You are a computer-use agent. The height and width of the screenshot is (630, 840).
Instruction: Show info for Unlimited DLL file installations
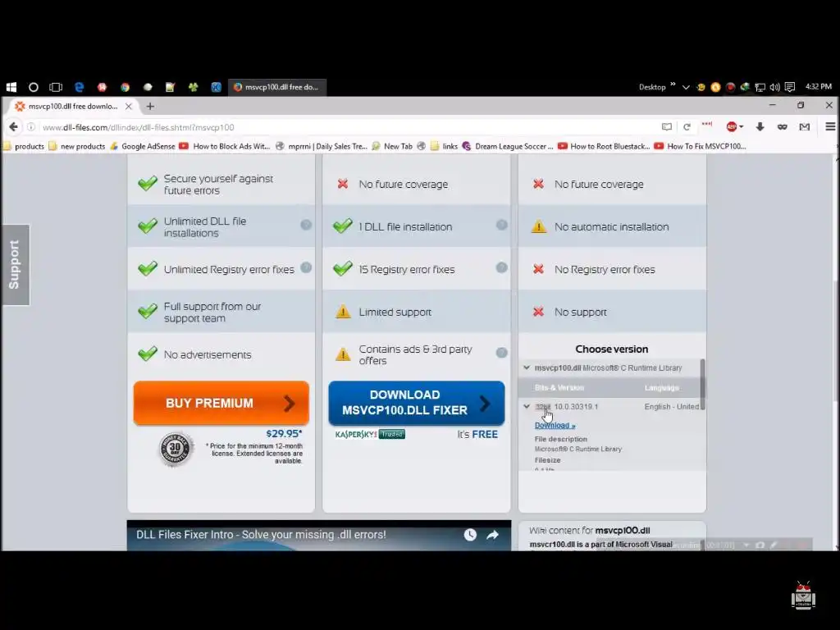click(x=306, y=225)
